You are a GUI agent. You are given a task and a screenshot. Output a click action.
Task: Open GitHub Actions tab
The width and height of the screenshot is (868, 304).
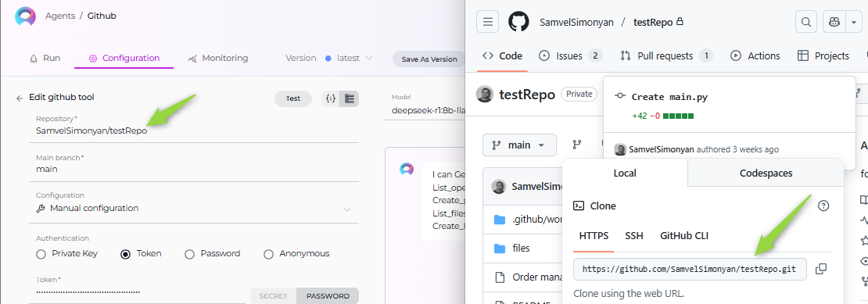tap(755, 55)
